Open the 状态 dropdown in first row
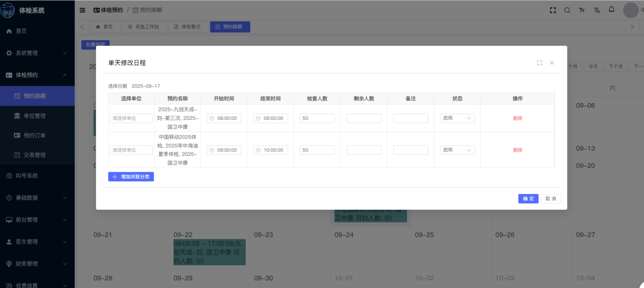This screenshot has height=288, width=644. [457, 118]
